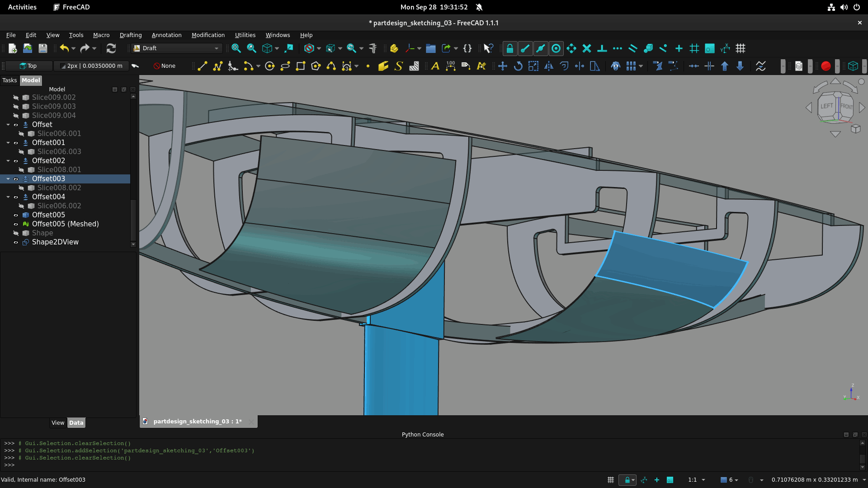Start macro recording red button
This screenshot has width=868, height=488.
pos(826,66)
